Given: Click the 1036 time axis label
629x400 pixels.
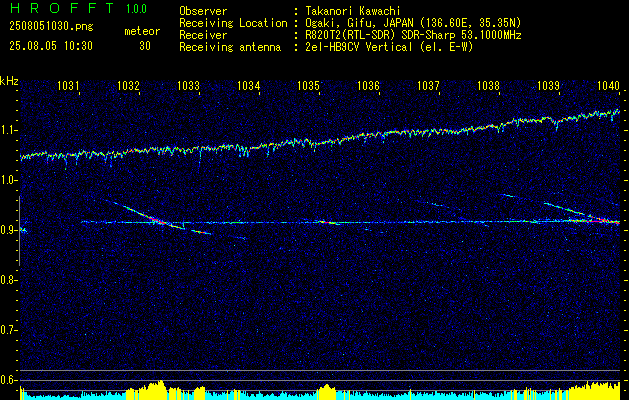Looking at the screenshot, I should pyautogui.click(x=368, y=85).
